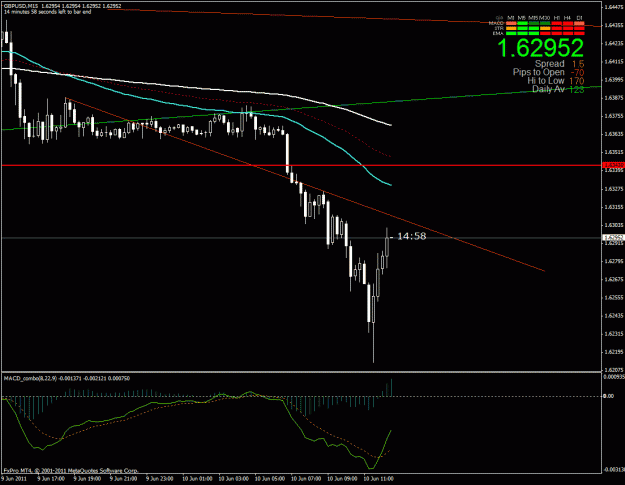Screen dimensions: 625x485
Task: Click the M5 timeframe header in the signal panel
Action: point(522,18)
